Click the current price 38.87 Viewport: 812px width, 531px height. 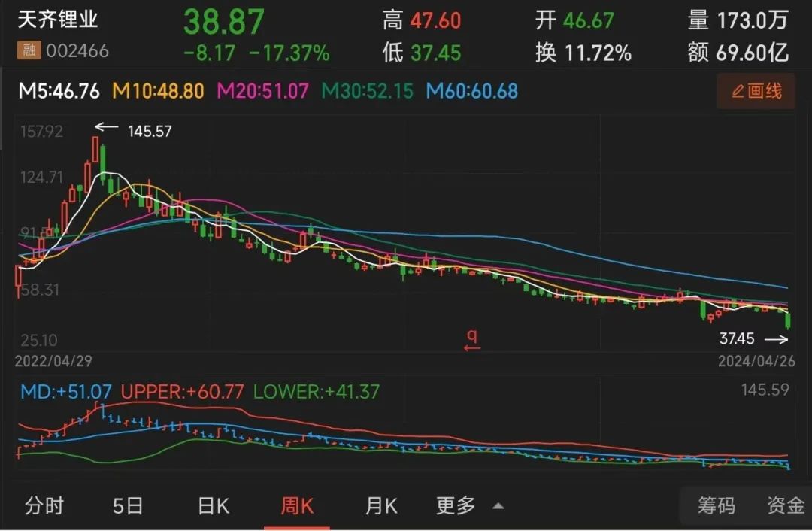click(224, 22)
